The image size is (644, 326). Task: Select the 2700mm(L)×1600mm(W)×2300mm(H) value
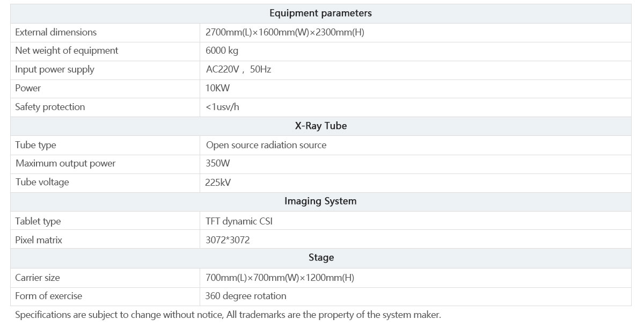click(x=285, y=32)
